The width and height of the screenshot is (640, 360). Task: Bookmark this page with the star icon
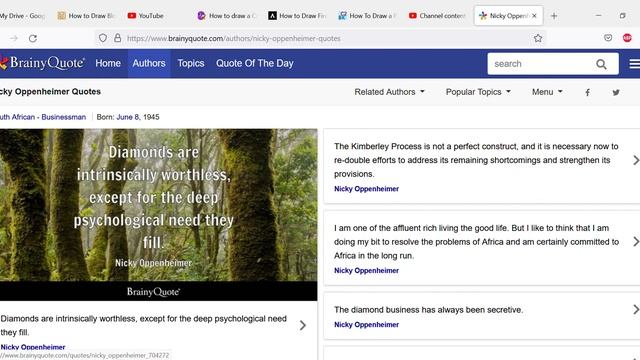pyautogui.click(x=538, y=38)
